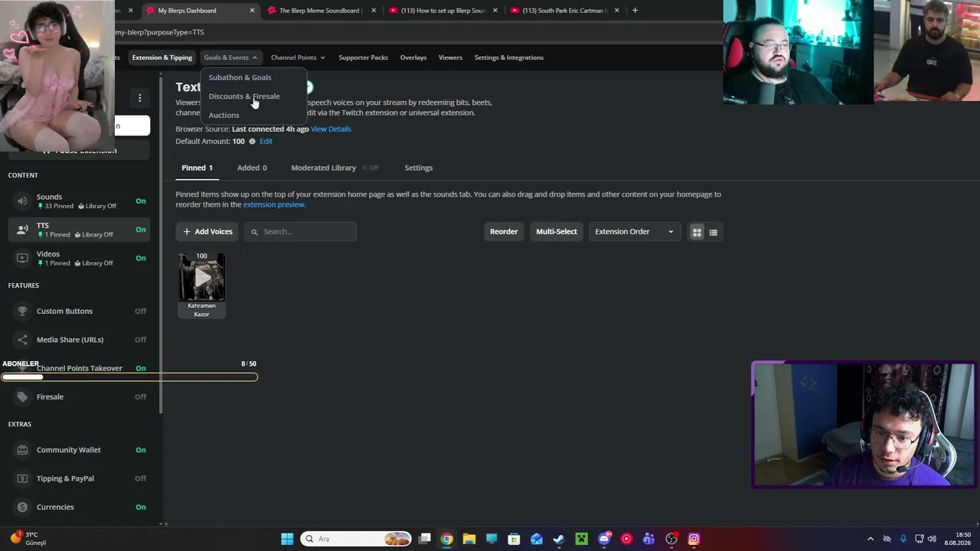Toggle Currencies On status
980x551 pixels.
141,507
